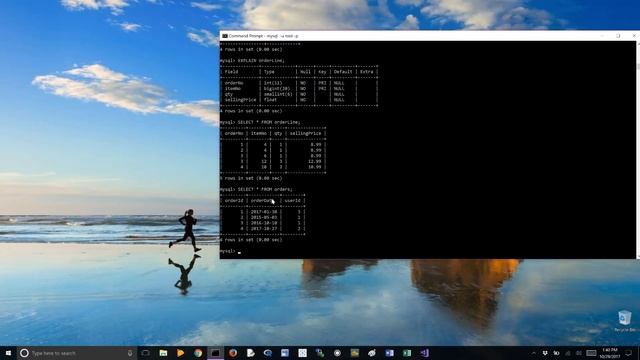Click the 10.99 selling price value
Image resolution: width=640 pixels, height=360 pixels.
pos(314,167)
